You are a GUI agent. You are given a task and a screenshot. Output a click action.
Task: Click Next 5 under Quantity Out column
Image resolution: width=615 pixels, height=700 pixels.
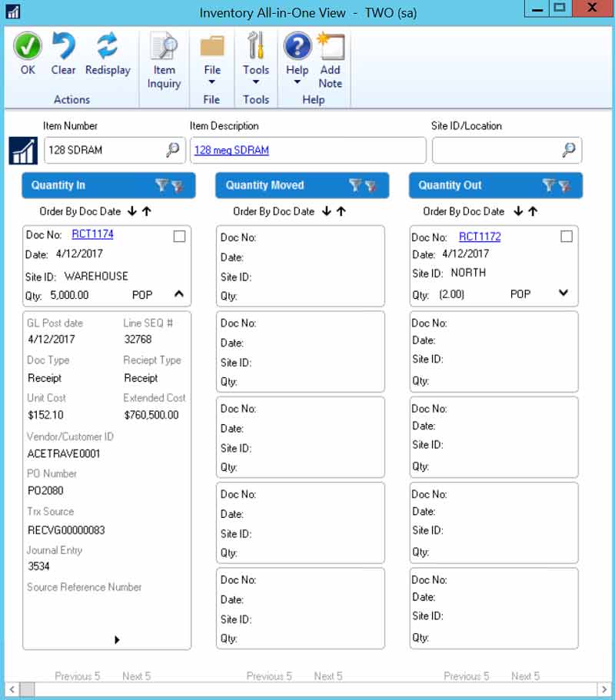(x=525, y=676)
